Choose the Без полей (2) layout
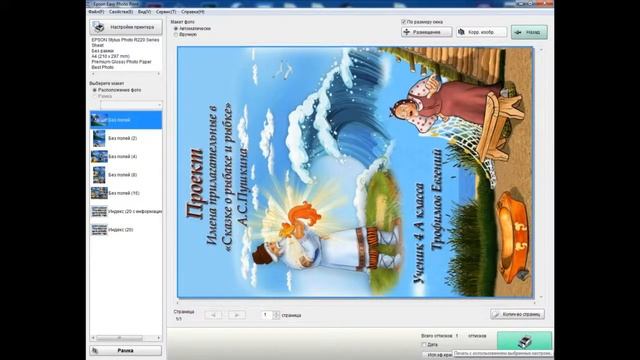Viewport: 640px width, 360px height. 126,138
